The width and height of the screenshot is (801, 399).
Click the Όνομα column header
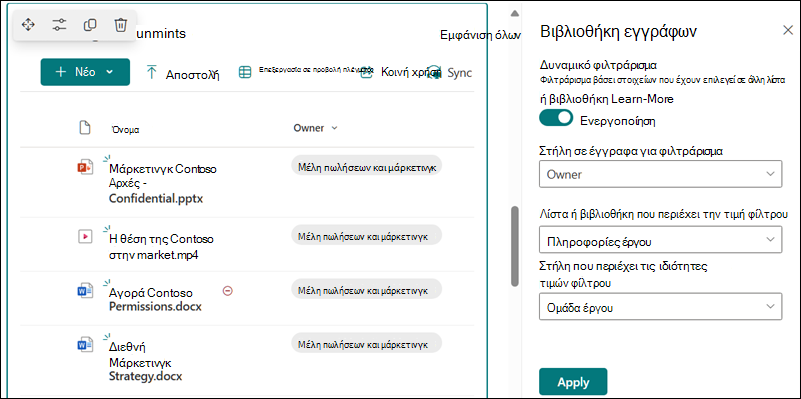click(x=126, y=130)
